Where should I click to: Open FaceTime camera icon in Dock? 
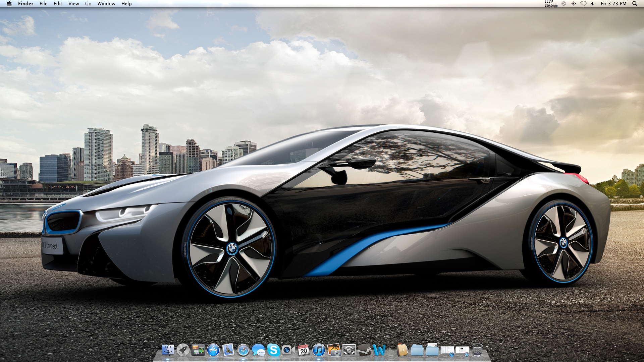pos(288,350)
